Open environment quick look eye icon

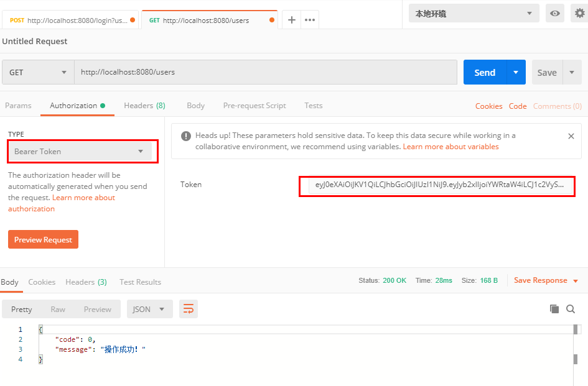coord(554,14)
